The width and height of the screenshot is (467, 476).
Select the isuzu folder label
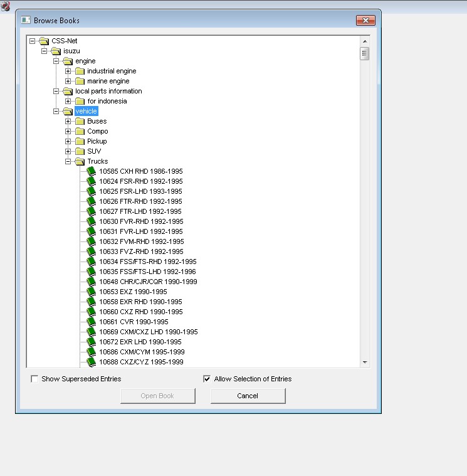71,51
